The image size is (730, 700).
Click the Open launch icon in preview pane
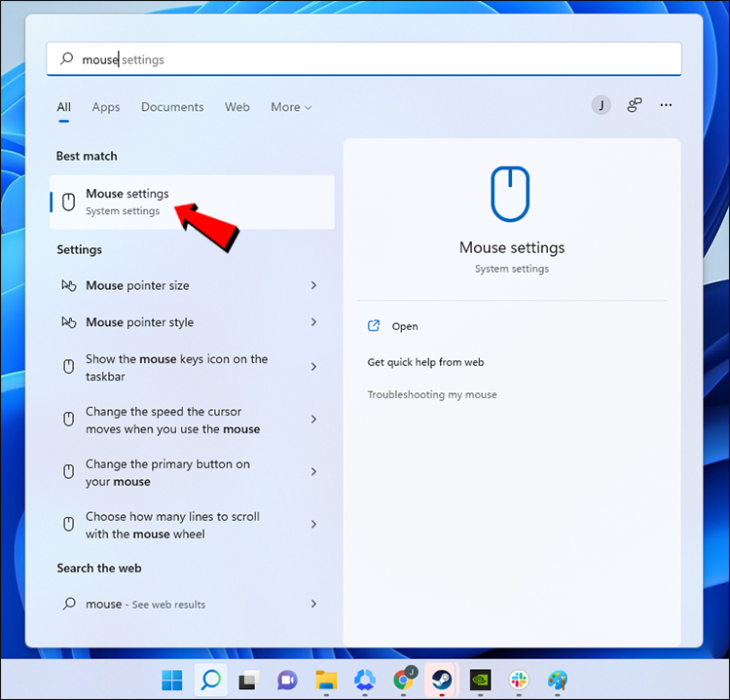point(374,325)
